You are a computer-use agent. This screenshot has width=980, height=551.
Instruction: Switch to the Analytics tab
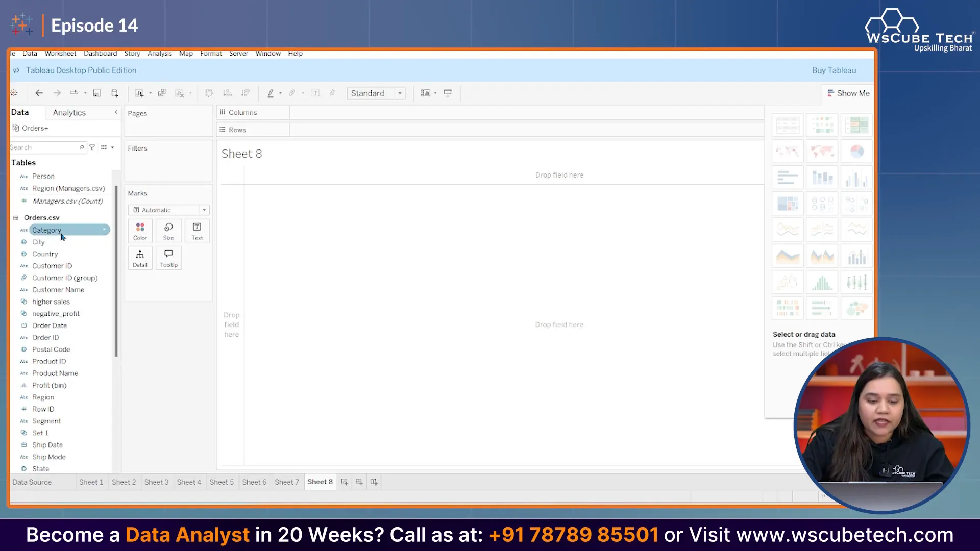(x=69, y=113)
